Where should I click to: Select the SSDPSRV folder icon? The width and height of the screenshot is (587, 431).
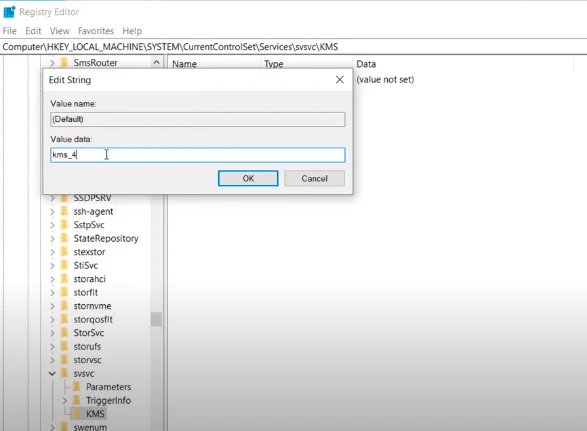64,198
